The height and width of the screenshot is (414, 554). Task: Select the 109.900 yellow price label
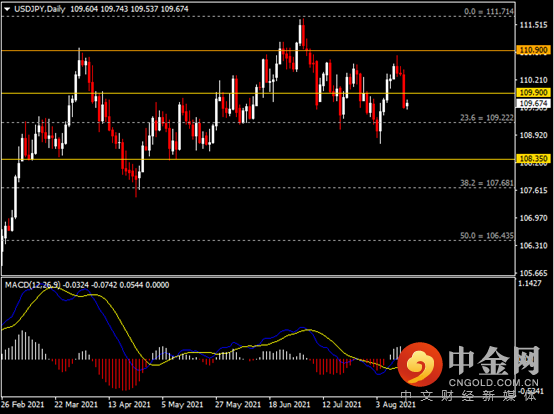(x=534, y=93)
